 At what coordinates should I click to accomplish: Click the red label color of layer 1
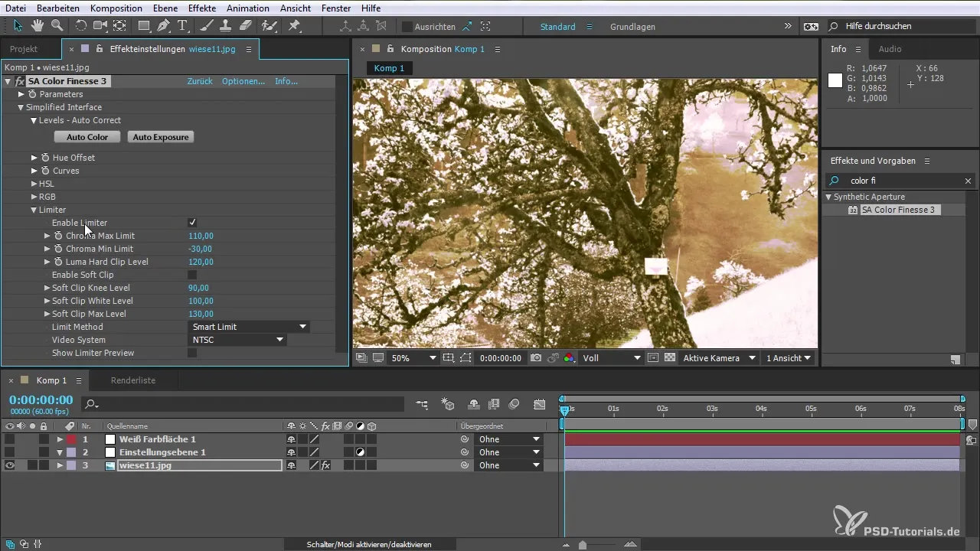[71, 439]
